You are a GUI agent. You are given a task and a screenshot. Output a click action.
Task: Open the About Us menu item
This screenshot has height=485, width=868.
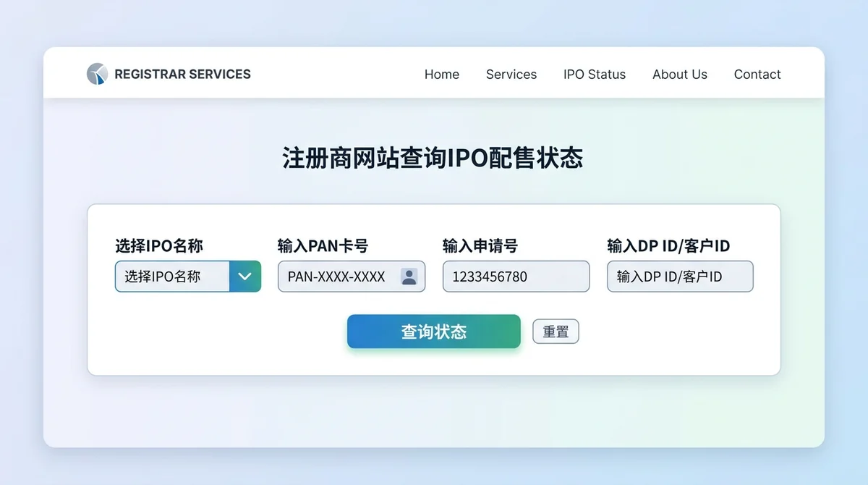pyautogui.click(x=680, y=75)
